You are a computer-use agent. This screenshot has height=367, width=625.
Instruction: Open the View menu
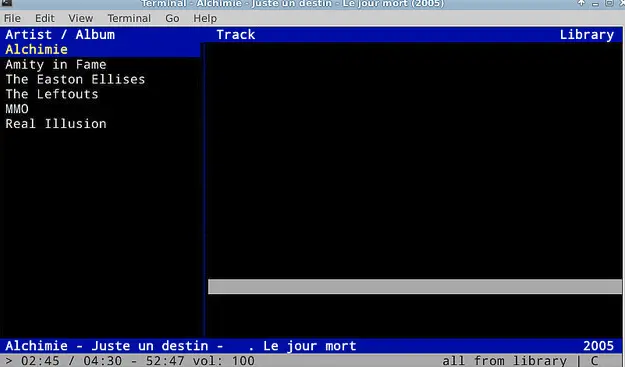coord(81,18)
